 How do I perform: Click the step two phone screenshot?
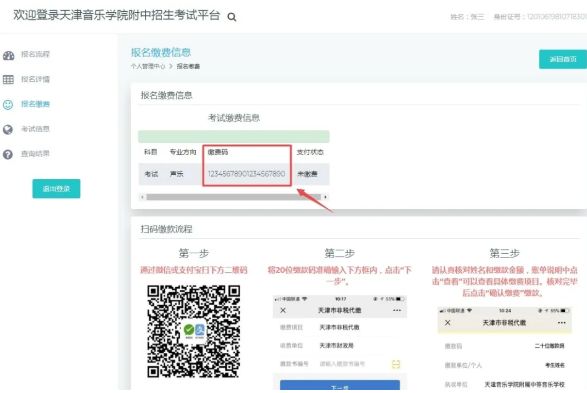tap(340, 342)
